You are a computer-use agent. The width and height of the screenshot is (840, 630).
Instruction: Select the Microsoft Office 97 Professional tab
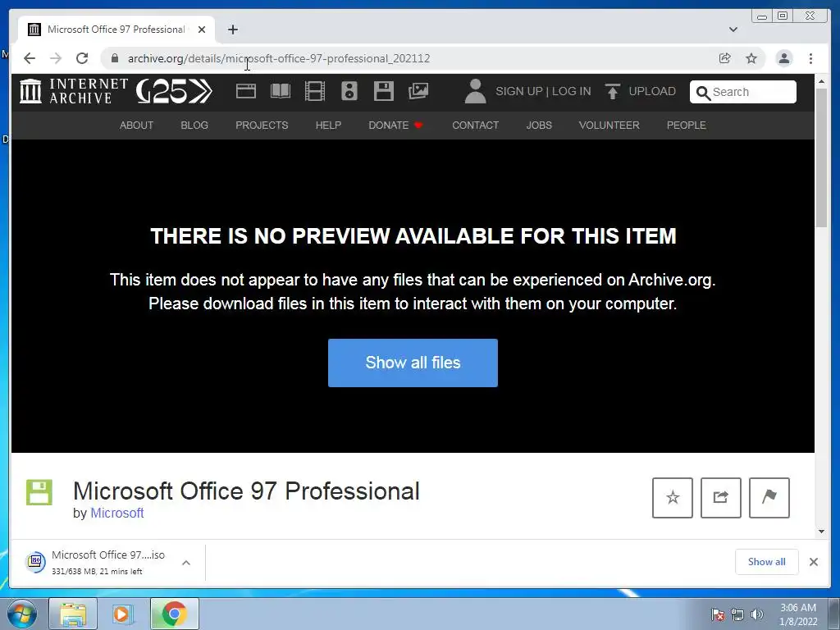116,30
